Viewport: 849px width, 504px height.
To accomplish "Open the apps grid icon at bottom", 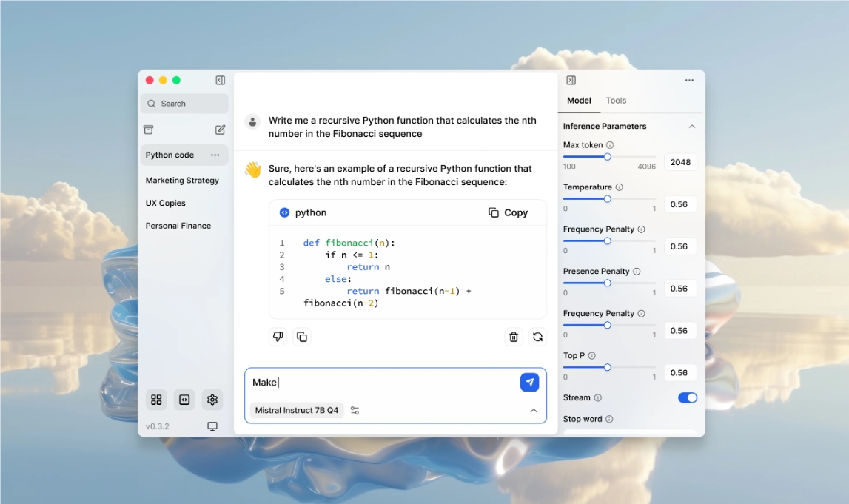I will coord(156,400).
